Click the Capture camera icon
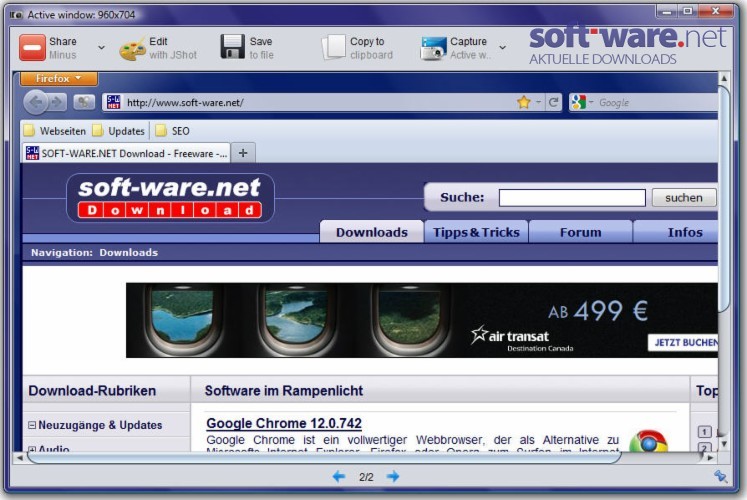The image size is (747, 500). pos(433,49)
